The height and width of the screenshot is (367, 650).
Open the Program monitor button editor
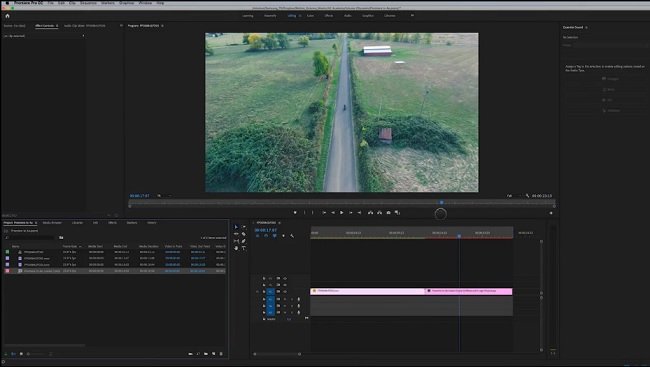coord(551,213)
